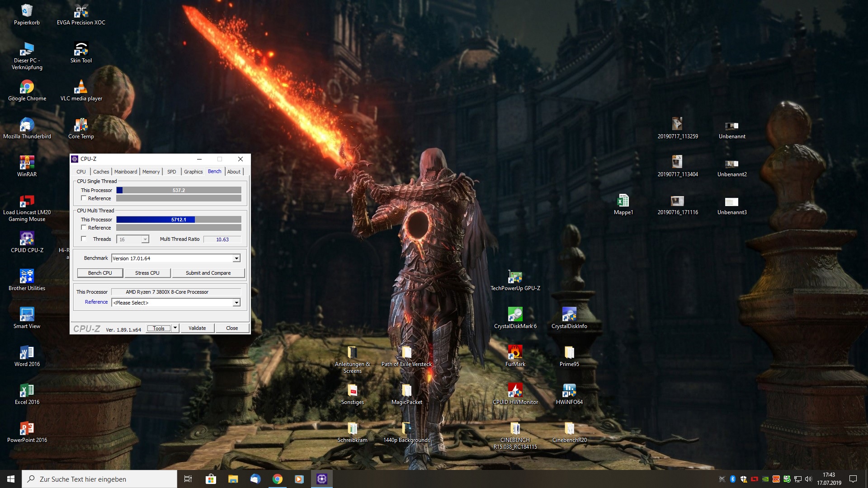Enable the Single Thread Reference checkbox

point(84,198)
